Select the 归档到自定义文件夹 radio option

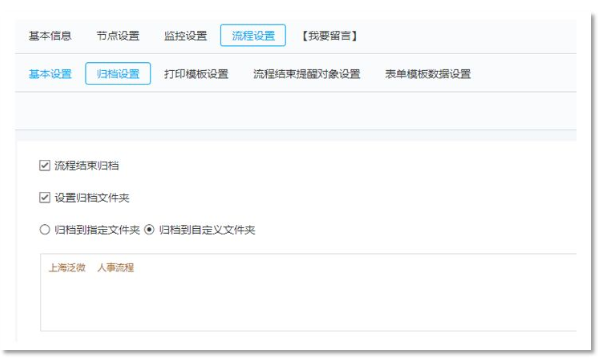click(149, 230)
